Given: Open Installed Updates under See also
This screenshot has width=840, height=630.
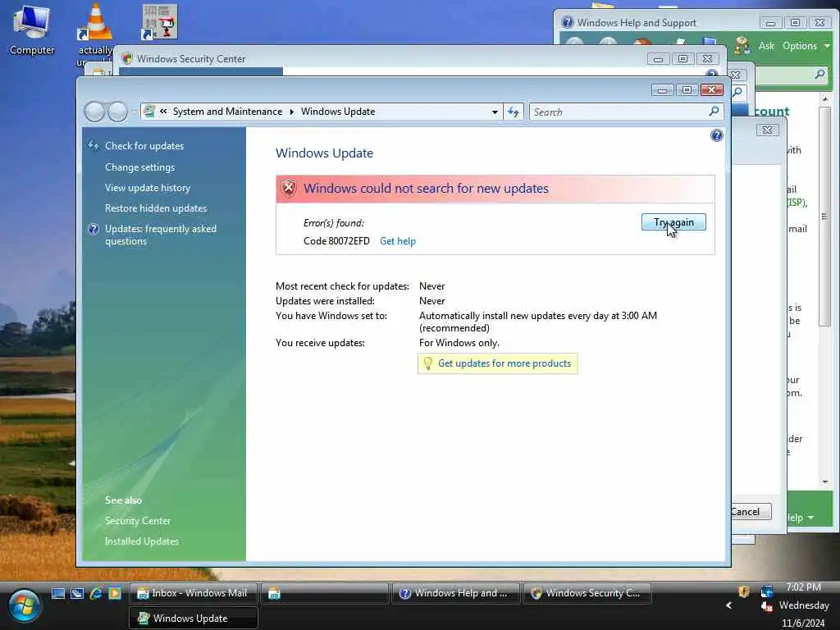Looking at the screenshot, I should pos(142,541).
